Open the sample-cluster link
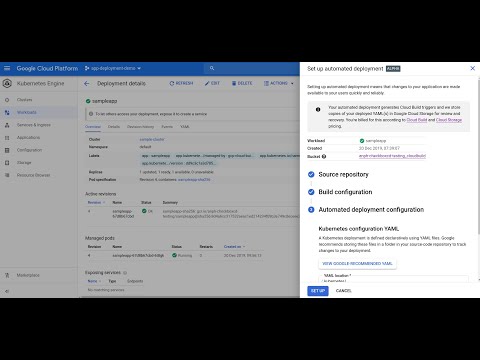 tap(152, 139)
